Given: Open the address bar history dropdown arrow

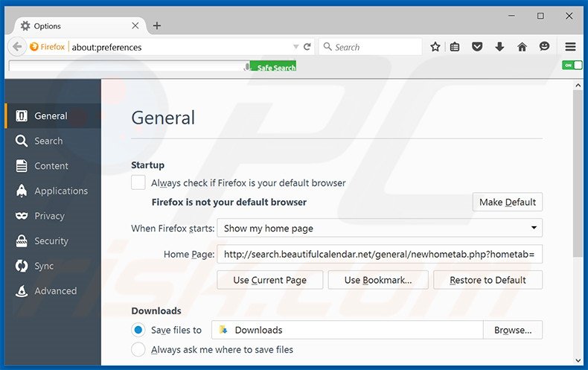Looking at the screenshot, I should [295, 47].
